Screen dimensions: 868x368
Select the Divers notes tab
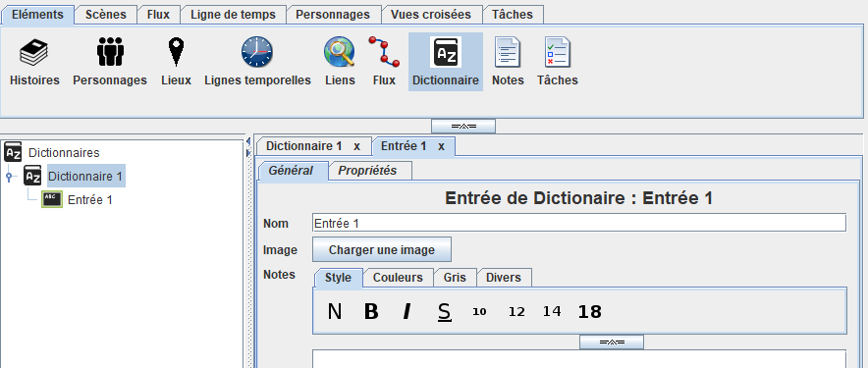[x=504, y=278]
